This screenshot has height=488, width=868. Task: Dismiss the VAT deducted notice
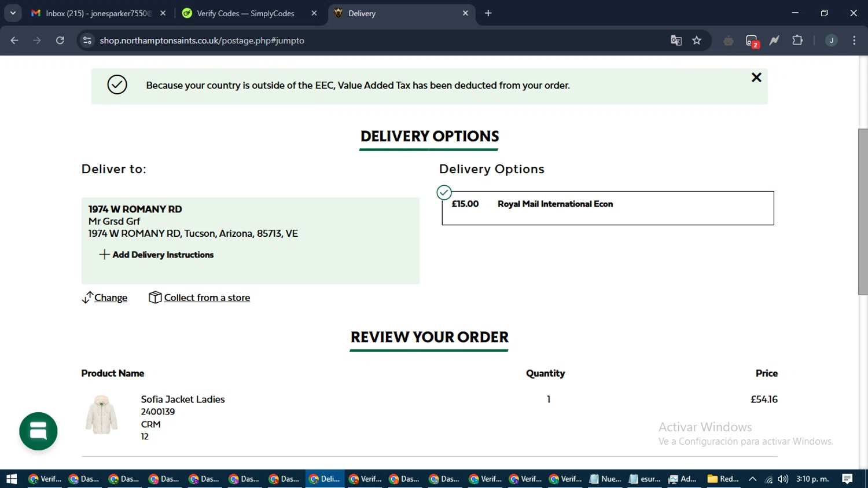click(756, 78)
